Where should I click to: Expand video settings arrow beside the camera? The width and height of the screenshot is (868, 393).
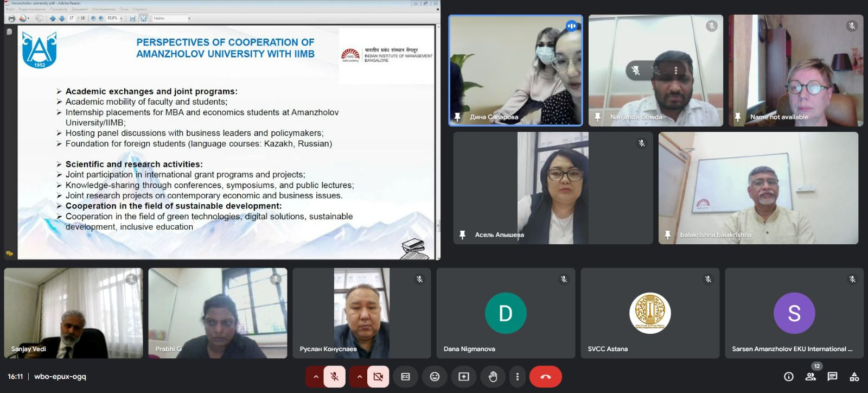click(x=359, y=377)
